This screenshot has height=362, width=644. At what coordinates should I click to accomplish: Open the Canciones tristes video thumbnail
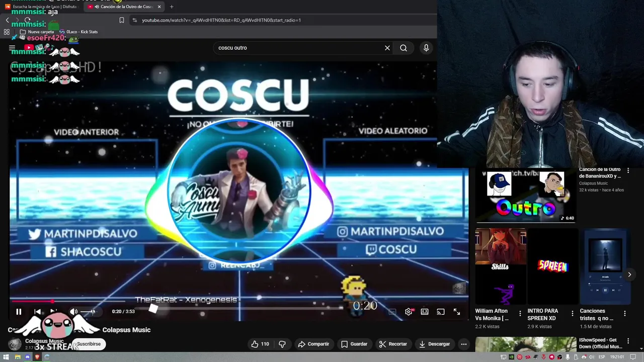point(605,266)
